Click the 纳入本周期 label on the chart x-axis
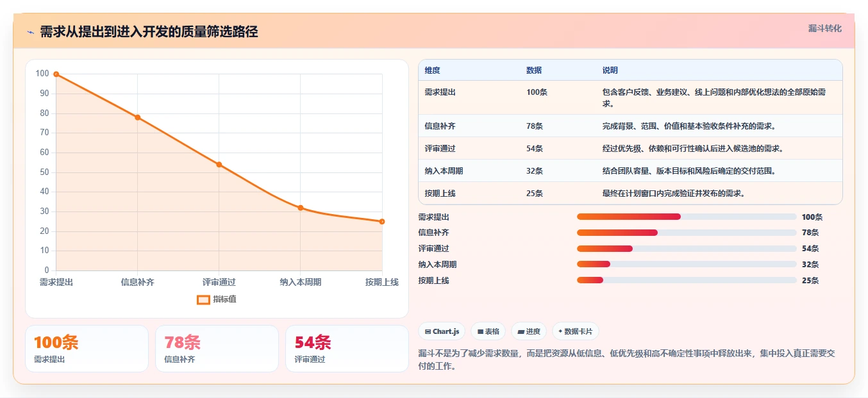The width and height of the screenshot is (868, 398). [301, 282]
